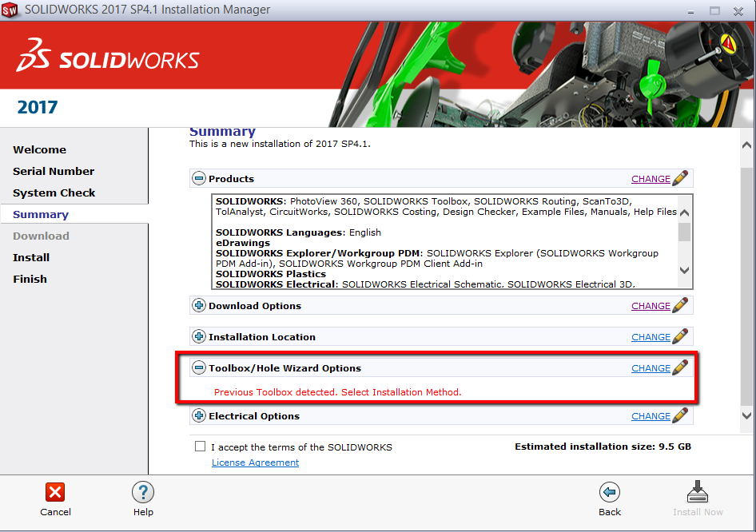The height and width of the screenshot is (532, 756).
Task: Expand the Electrical Options section
Action: click(x=199, y=415)
